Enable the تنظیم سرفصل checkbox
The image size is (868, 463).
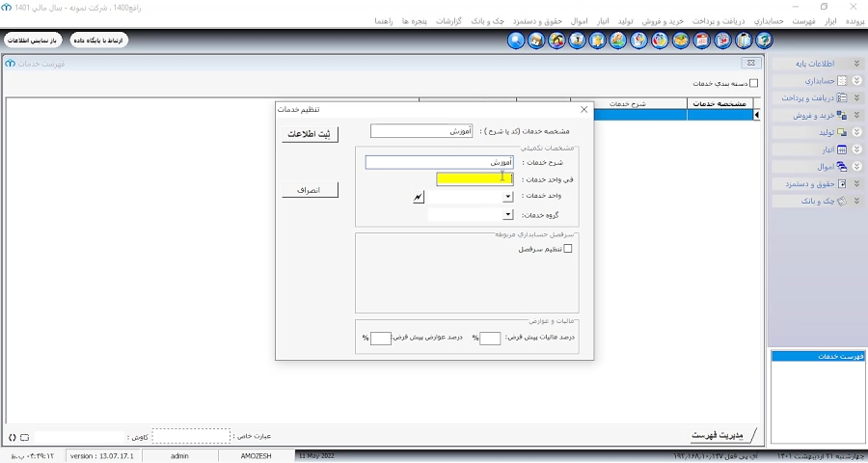[x=567, y=249]
